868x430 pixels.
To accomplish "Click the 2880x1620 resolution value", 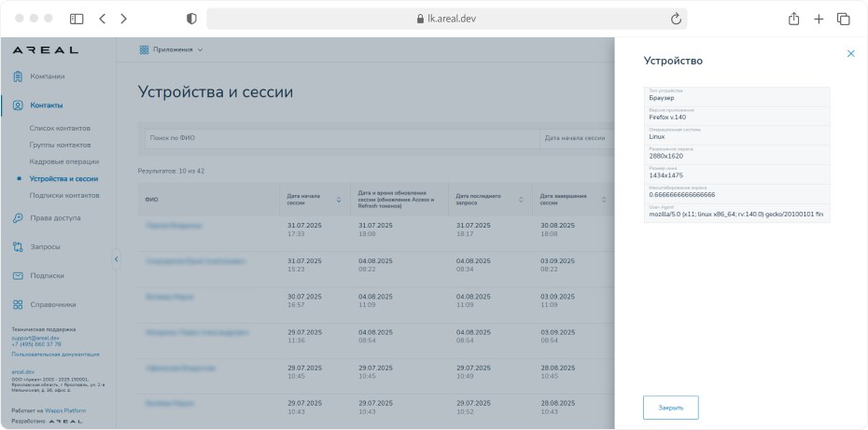I will point(666,156).
